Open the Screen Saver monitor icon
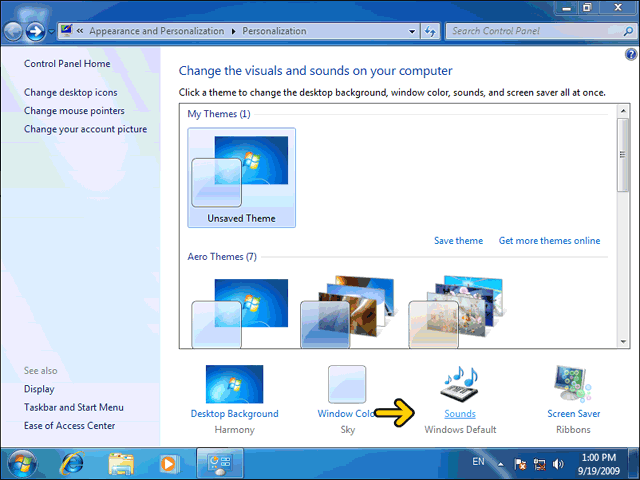The image size is (640, 480). pos(573,383)
